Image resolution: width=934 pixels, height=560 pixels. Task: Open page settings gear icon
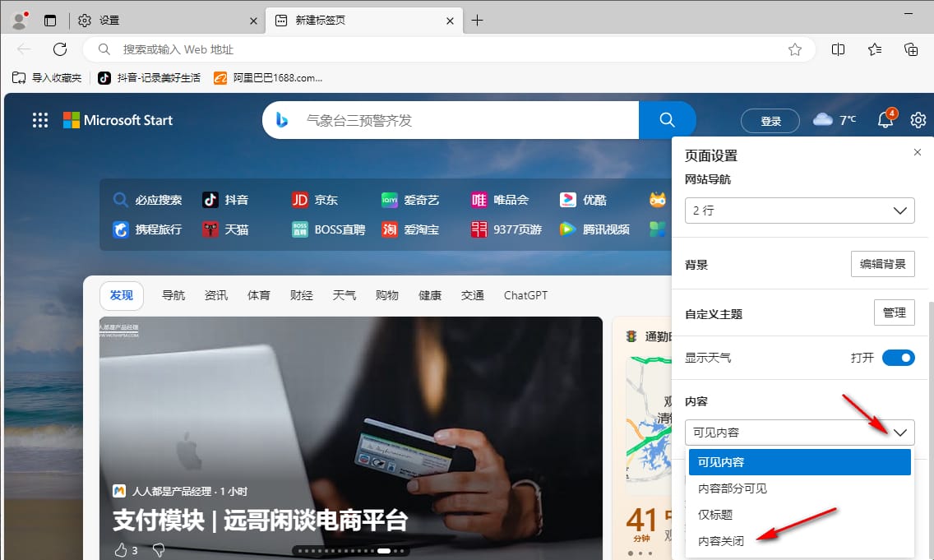918,120
